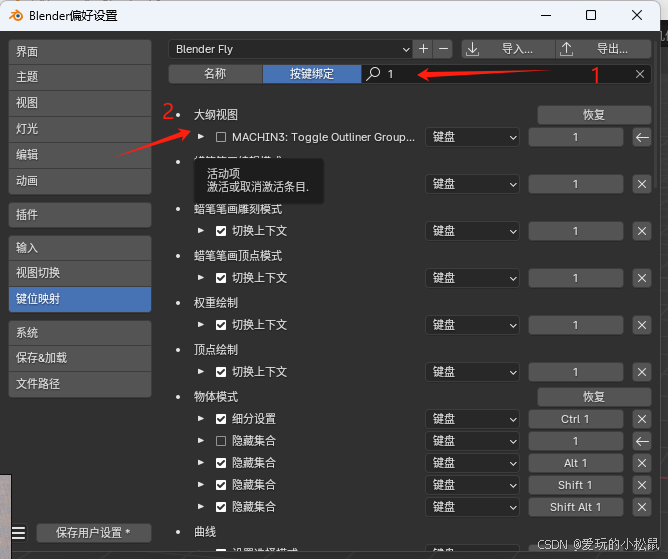This screenshot has width=668, height=559.
Task: Click the 曲线 section heading
Action: 205,532
